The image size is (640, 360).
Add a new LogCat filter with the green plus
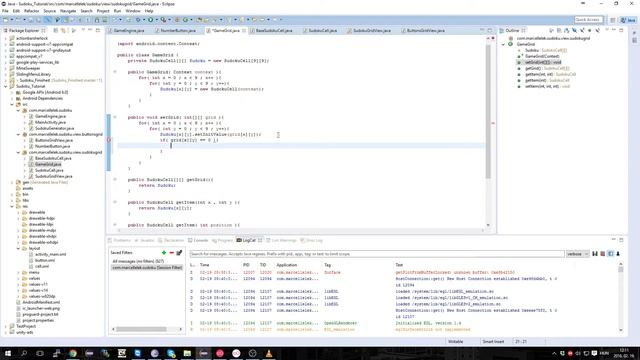pos(164,253)
